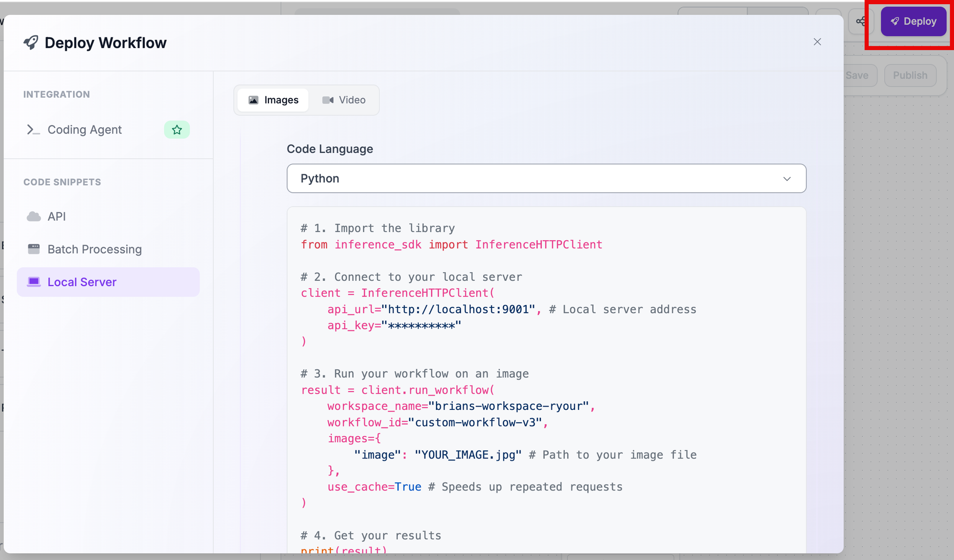Click the cloud icon next to API

click(33, 216)
